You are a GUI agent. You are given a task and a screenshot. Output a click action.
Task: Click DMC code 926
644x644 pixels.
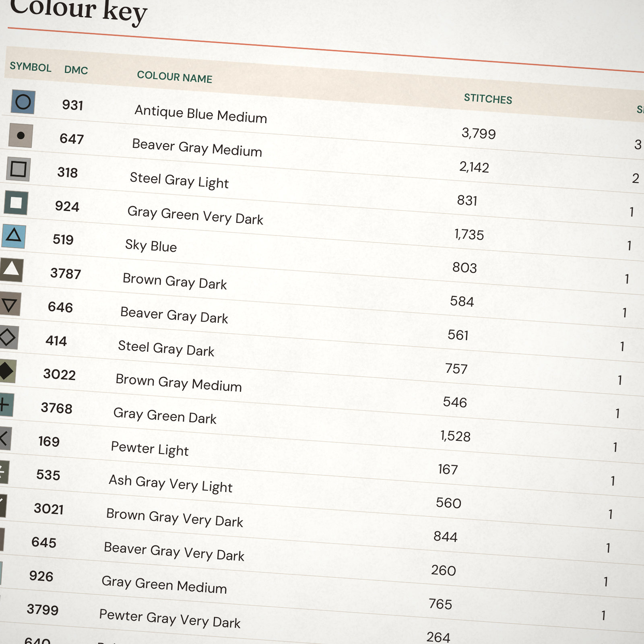[x=41, y=576]
